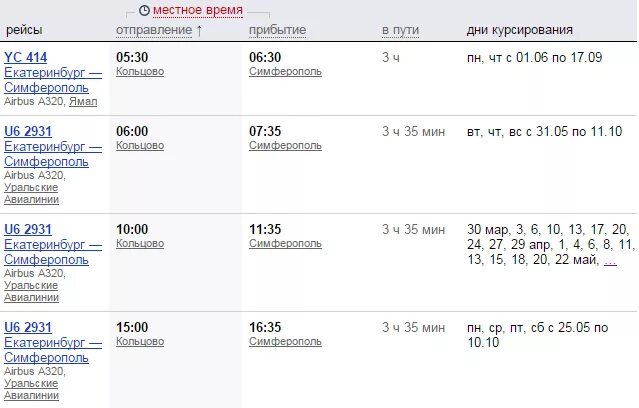The width and height of the screenshot is (639, 408).
Task: Click Симферополь airport under 16:35 arrival
Action: [285, 342]
